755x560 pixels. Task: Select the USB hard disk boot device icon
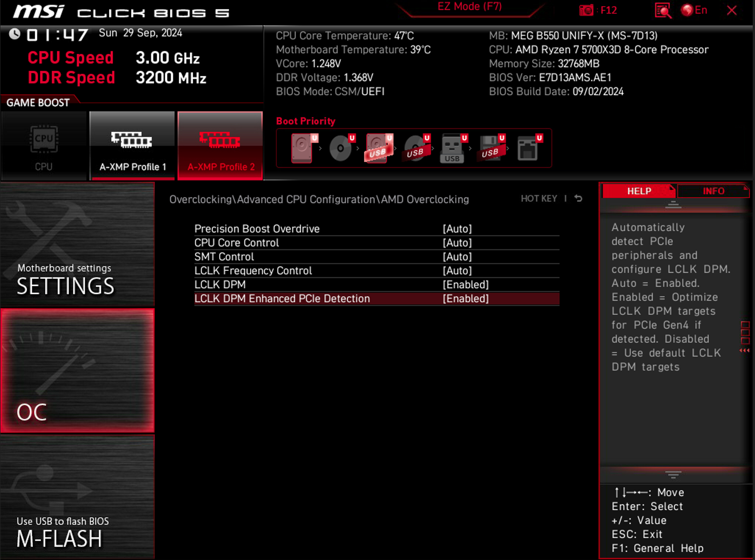(379, 148)
